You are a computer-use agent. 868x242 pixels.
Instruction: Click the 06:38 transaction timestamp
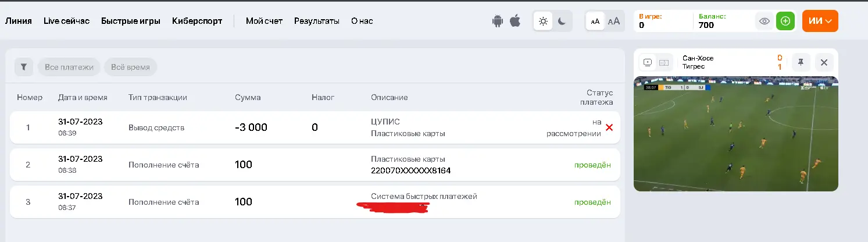click(67, 170)
